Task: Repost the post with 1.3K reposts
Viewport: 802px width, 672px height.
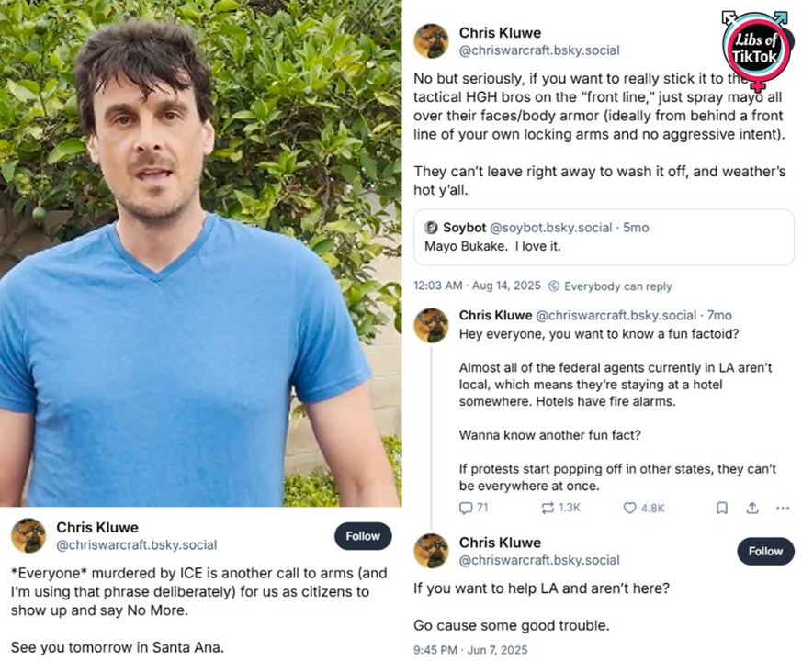Action: 548,508
